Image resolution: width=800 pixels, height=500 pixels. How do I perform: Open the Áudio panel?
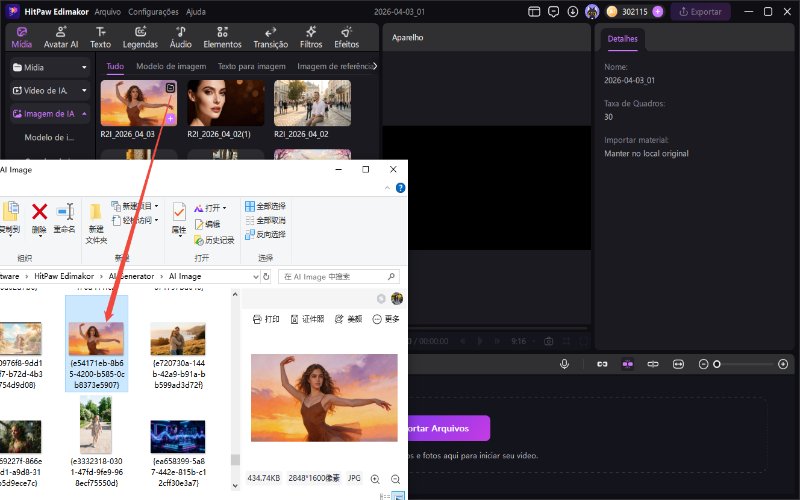click(181, 38)
